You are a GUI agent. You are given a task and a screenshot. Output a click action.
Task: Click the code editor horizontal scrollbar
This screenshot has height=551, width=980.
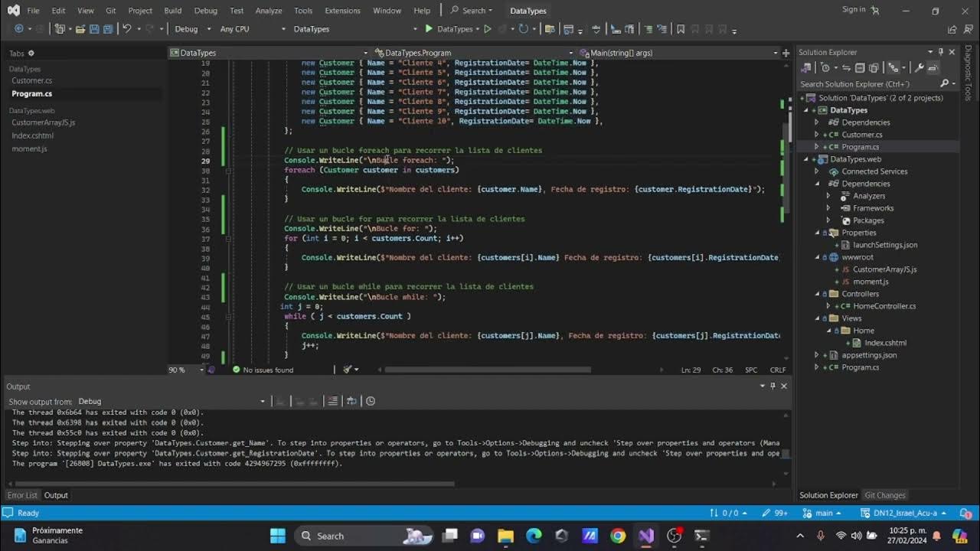coord(488,370)
